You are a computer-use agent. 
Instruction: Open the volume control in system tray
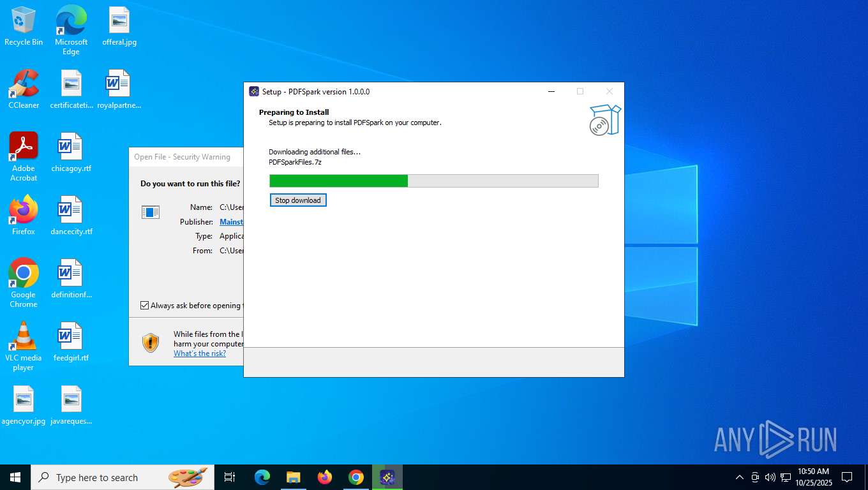click(770, 477)
